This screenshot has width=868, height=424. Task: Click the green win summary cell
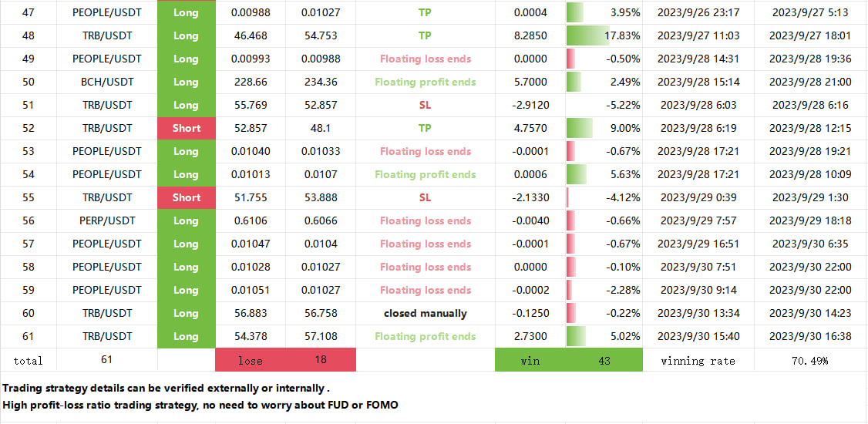(568, 360)
